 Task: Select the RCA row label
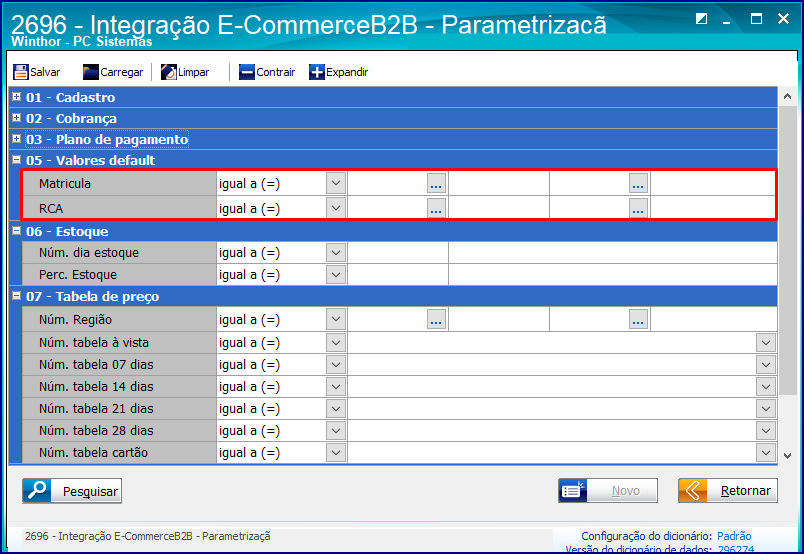tap(51, 209)
